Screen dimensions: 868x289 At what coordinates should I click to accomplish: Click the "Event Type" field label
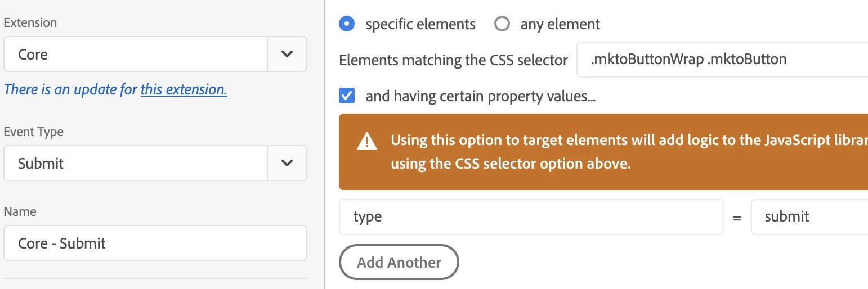[34, 132]
